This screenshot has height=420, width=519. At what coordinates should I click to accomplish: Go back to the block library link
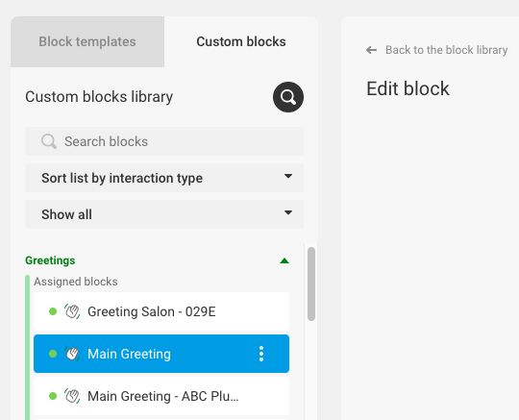(x=446, y=50)
